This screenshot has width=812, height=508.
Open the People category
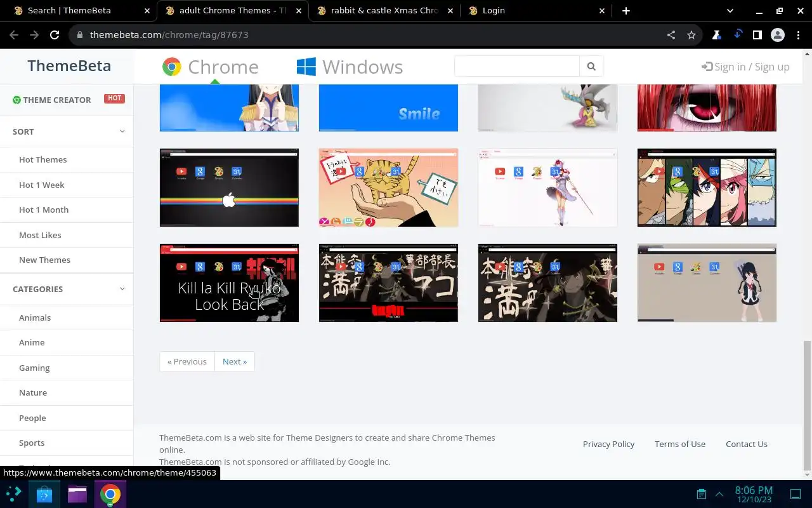pyautogui.click(x=32, y=418)
